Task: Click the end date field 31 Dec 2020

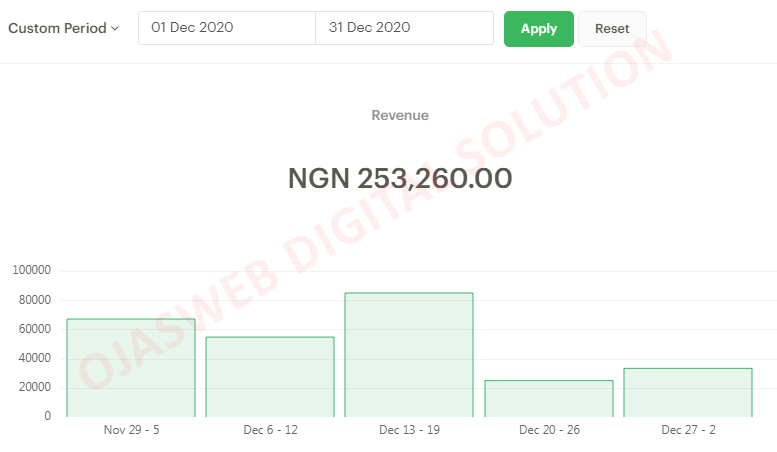Action: [404, 28]
